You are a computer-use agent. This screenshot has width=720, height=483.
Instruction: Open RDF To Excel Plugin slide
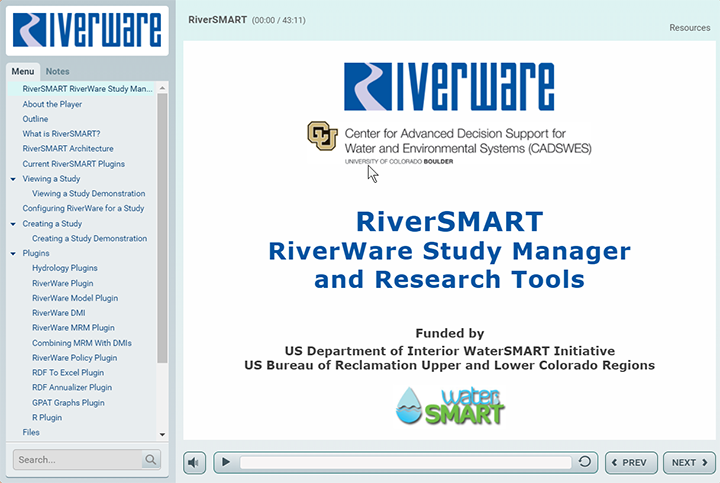click(68, 372)
